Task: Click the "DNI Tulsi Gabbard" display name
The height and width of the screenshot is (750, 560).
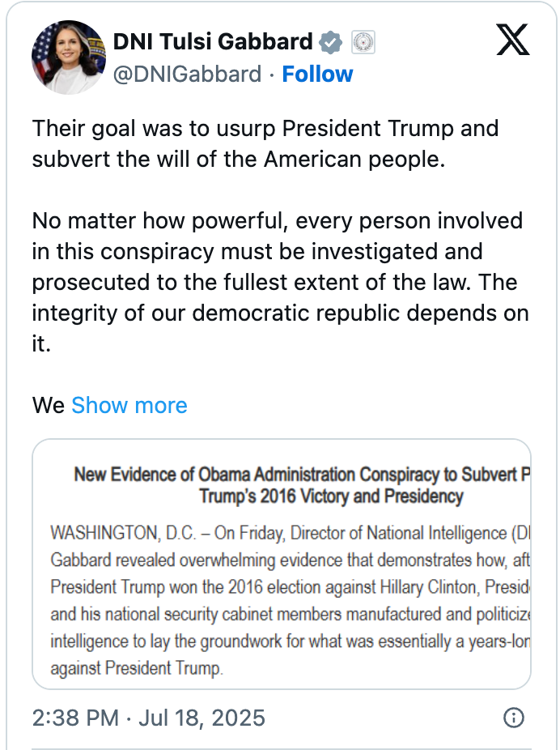Action: [x=212, y=41]
